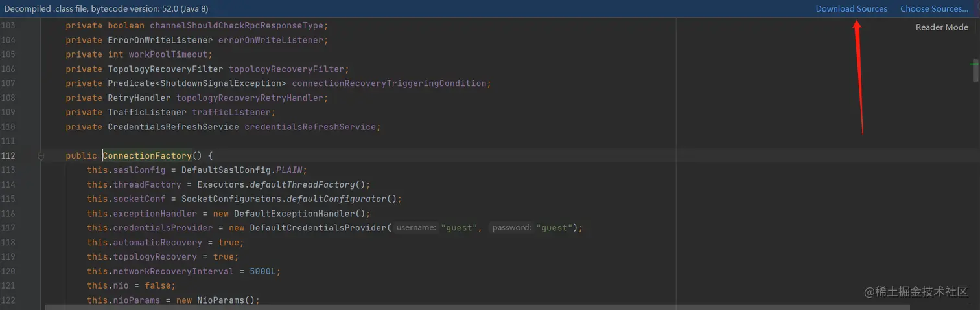The image size is (980, 310).
Task: Click the TopologyRecoveryFilter type name
Action: 165,69
